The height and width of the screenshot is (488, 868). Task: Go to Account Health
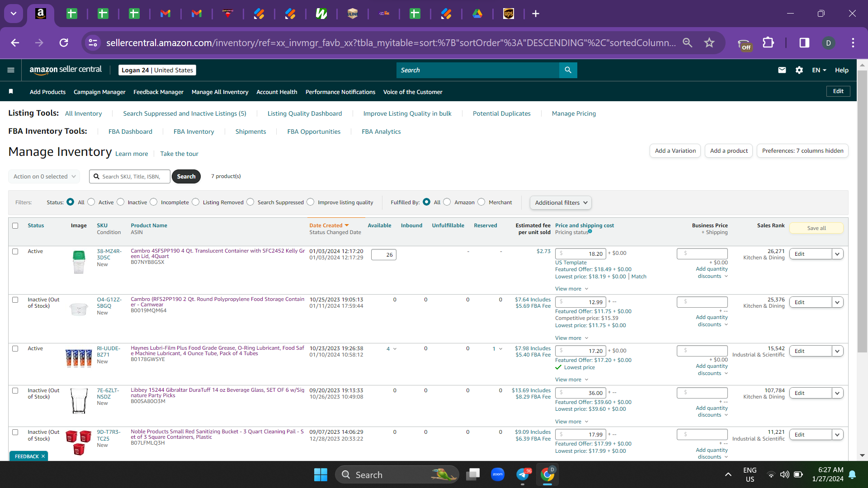pos(277,92)
